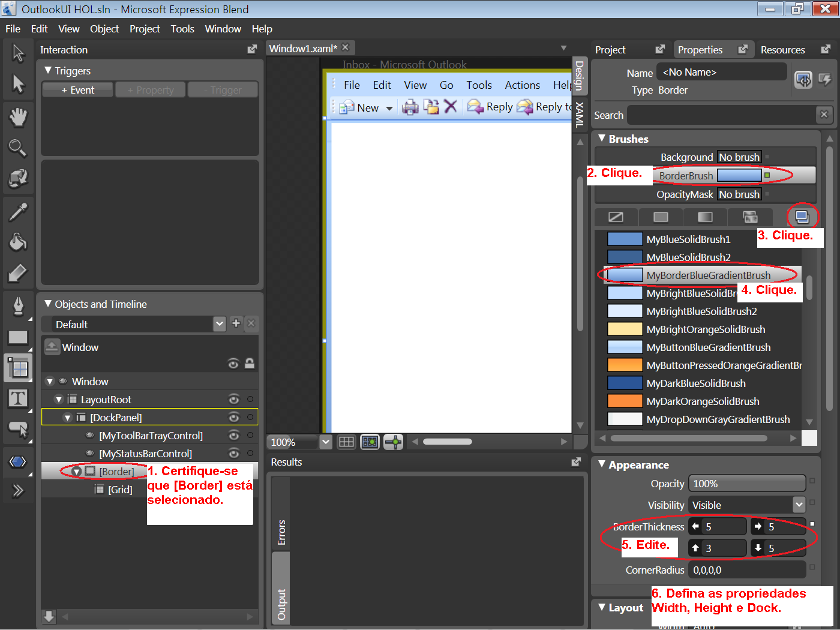
Task: Switch to the Project tab
Action: (610, 50)
